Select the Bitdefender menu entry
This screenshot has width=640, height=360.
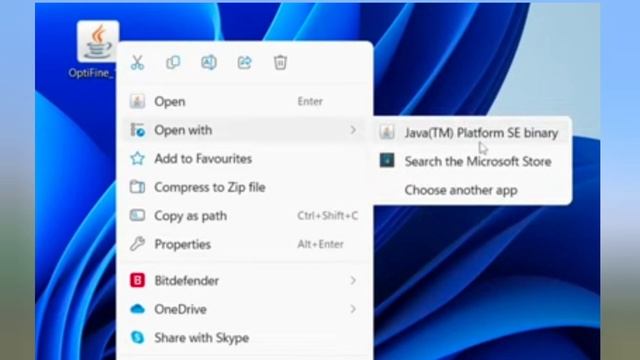pyautogui.click(x=244, y=281)
